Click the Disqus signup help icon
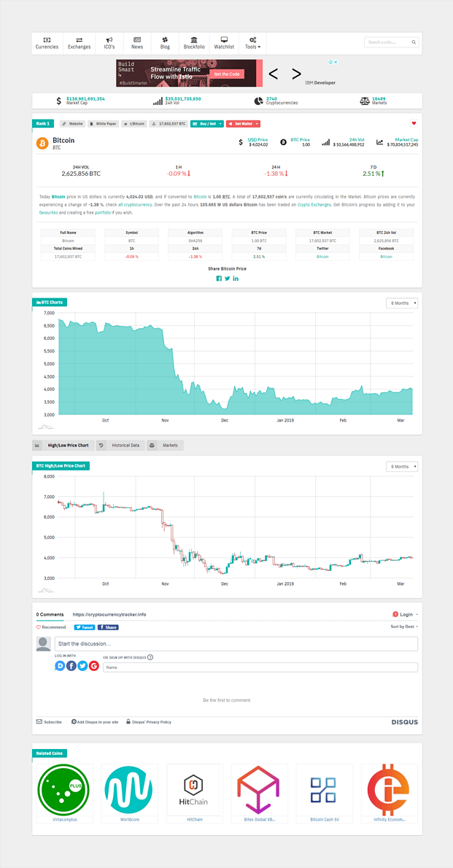 (x=150, y=657)
